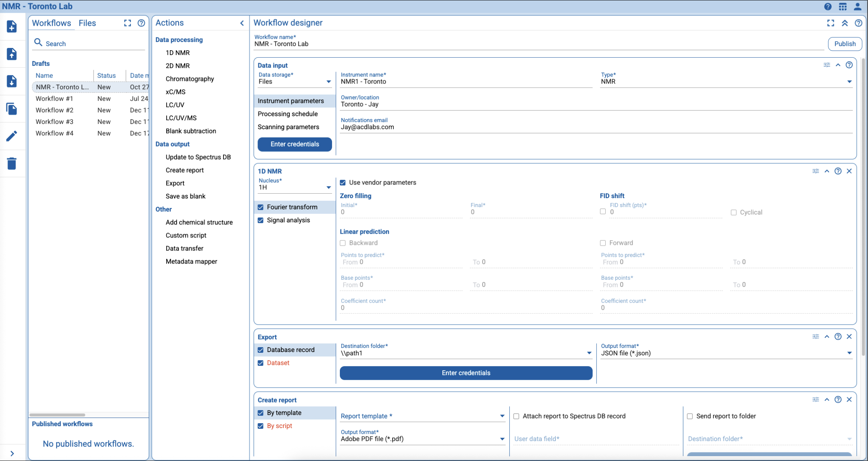The height and width of the screenshot is (461, 868).
Task: Collapse the 1D NMR section chevron
Action: tap(826, 171)
